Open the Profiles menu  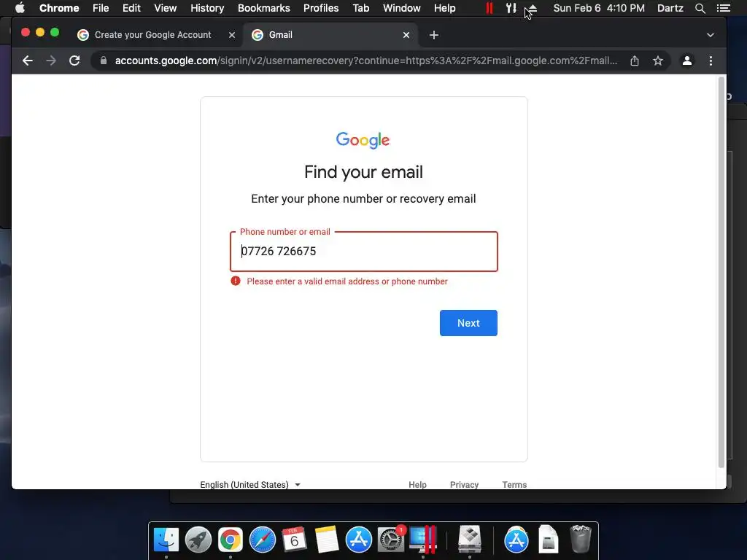pyautogui.click(x=321, y=8)
